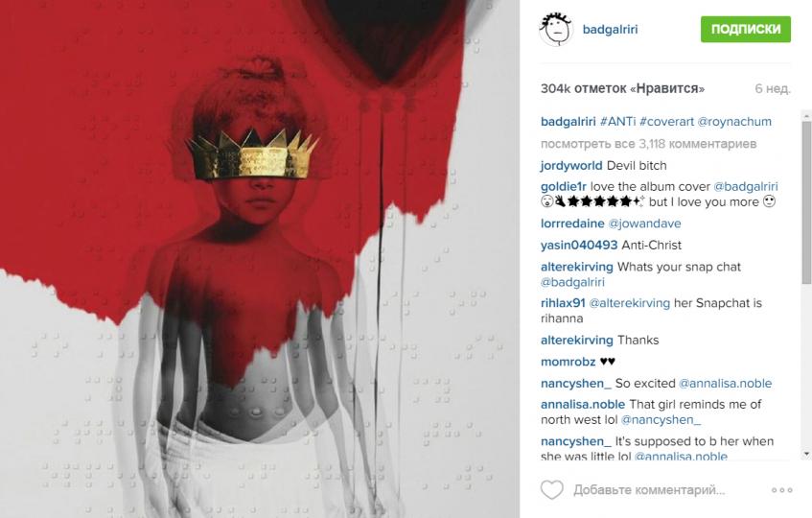Viewport: 812px width, 518px height.
Task: Click the badgalriri profile avatar
Action: coord(556,30)
